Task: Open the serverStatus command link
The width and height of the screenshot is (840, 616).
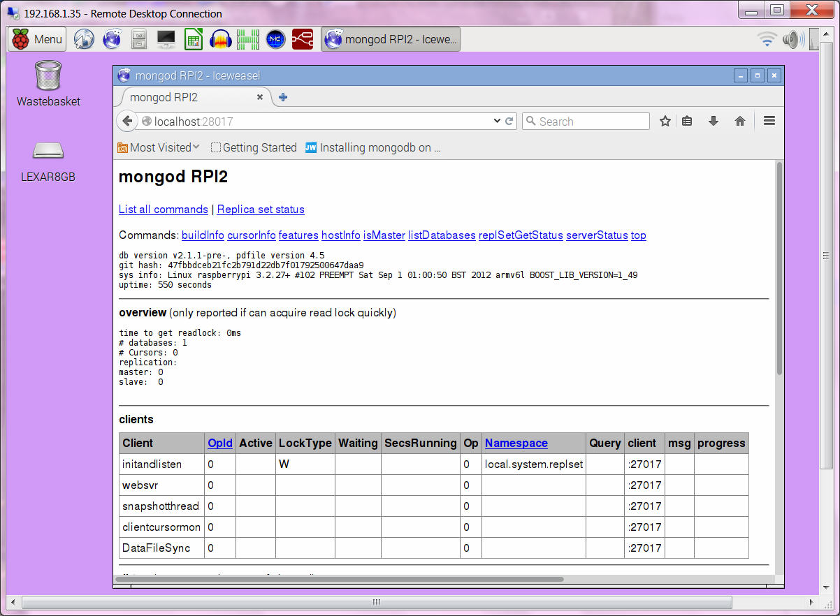Action: [x=597, y=235]
